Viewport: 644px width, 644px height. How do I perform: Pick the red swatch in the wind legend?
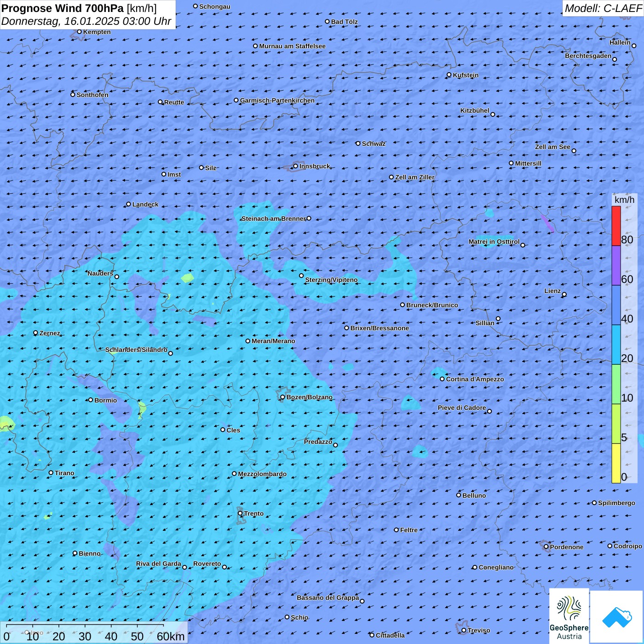coord(616,226)
